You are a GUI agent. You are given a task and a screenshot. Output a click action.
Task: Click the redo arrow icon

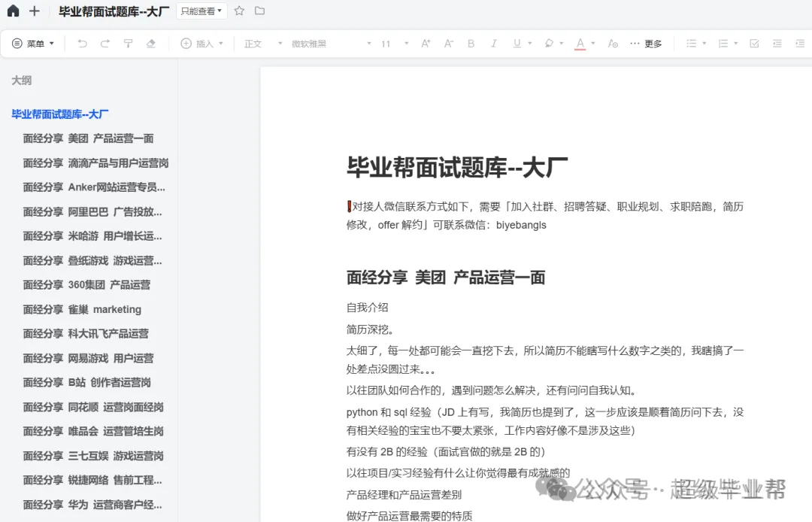(x=105, y=44)
